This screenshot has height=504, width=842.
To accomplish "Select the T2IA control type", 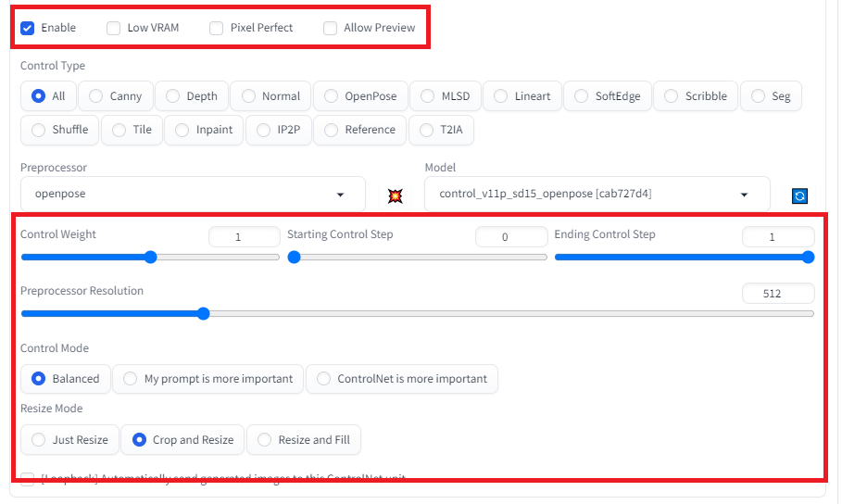I will 442,130.
